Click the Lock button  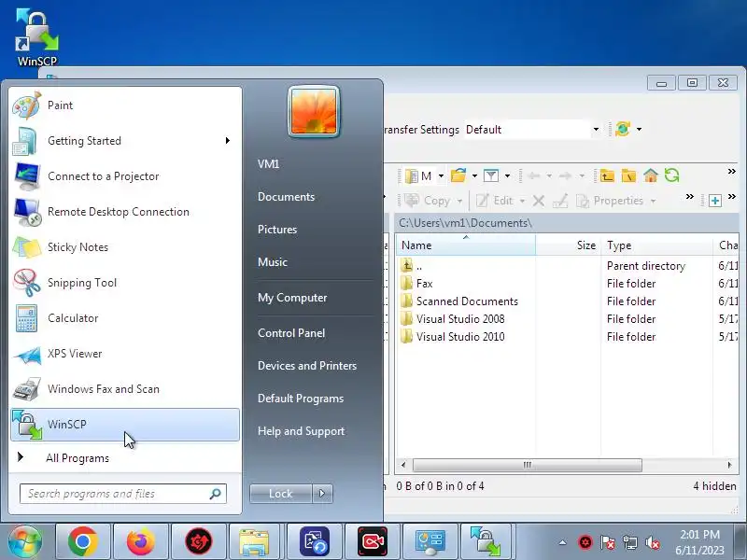click(281, 494)
